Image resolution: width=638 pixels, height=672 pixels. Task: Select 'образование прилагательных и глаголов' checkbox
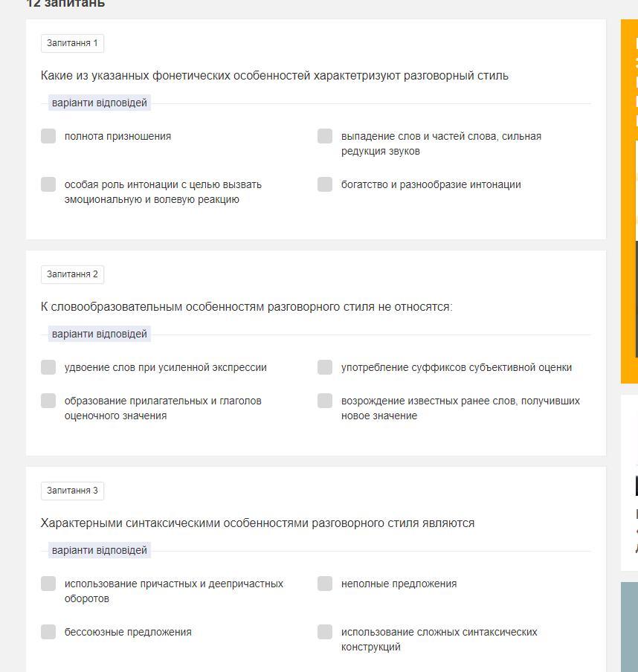click(48, 401)
